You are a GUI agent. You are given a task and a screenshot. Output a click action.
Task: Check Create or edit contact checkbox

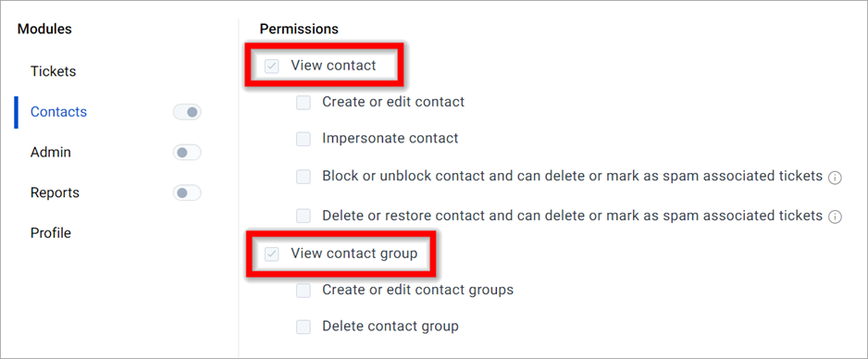click(x=304, y=103)
